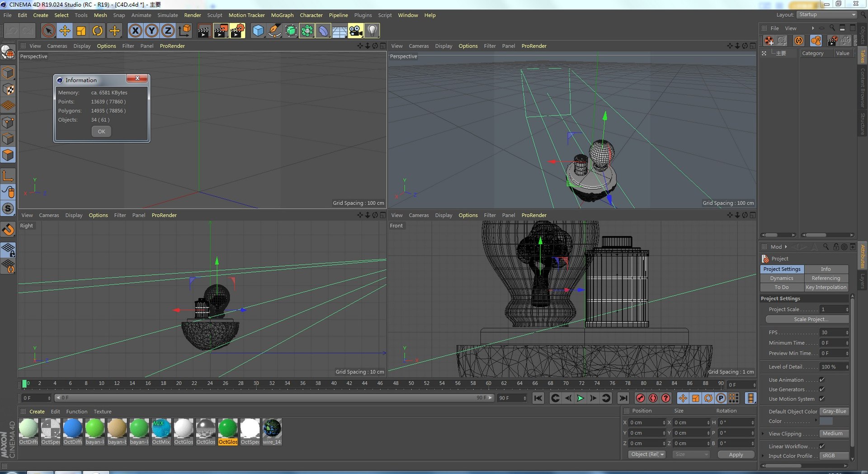Click the Apply coordinates button

[x=736, y=455]
